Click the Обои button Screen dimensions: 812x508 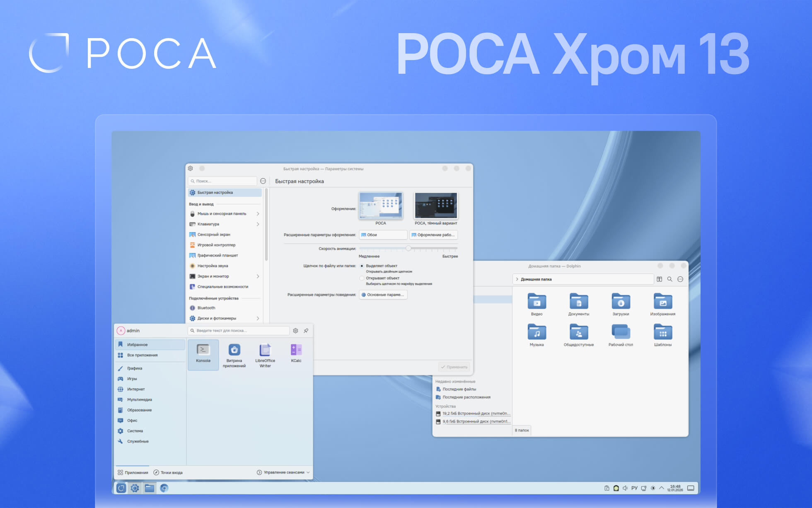(x=383, y=235)
